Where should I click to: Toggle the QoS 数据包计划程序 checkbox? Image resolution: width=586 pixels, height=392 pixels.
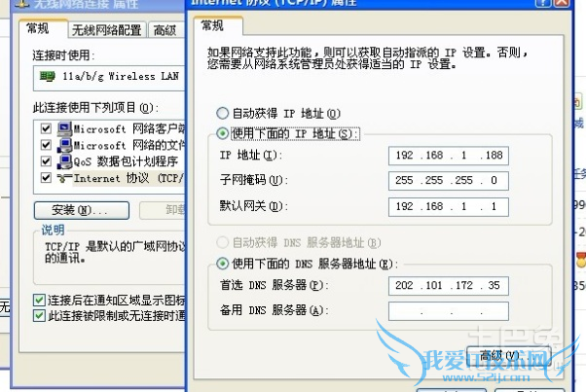point(46,161)
